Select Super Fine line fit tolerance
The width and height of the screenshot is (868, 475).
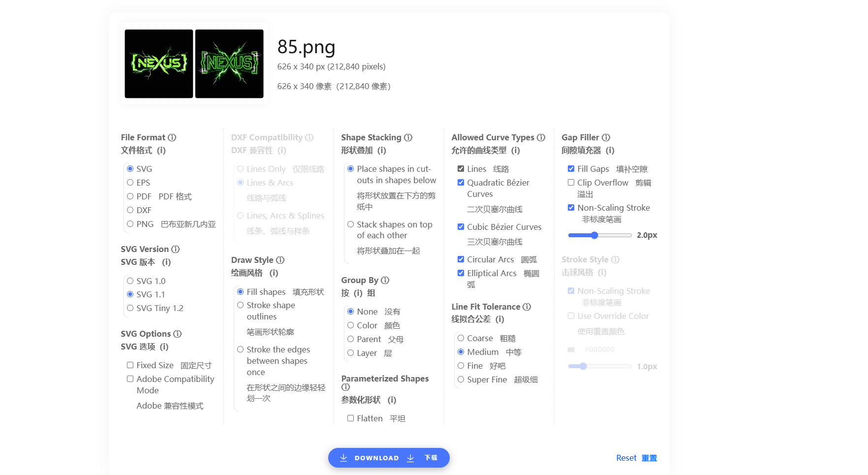tap(461, 380)
